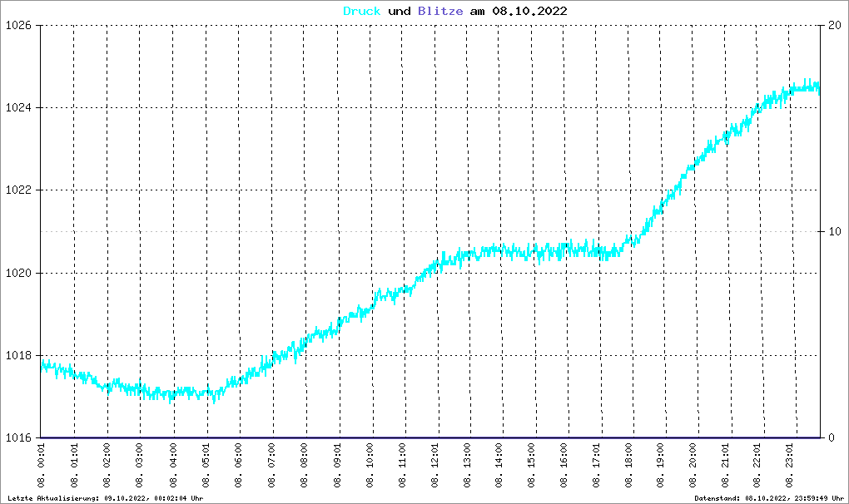Click the 'Datenstand' timestamp text
849x504 pixels.
click(769, 498)
